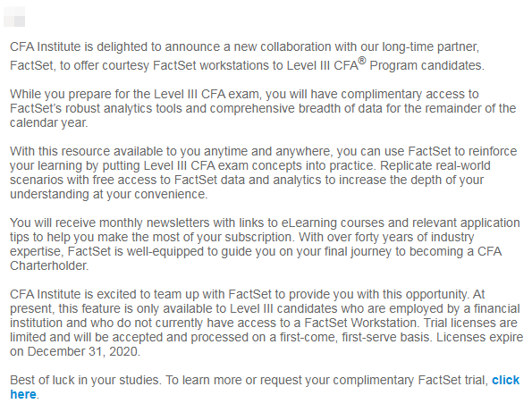Open the bold blue 'click' hyperlink
This screenshot has height=412, width=532.
[x=505, y=380]
